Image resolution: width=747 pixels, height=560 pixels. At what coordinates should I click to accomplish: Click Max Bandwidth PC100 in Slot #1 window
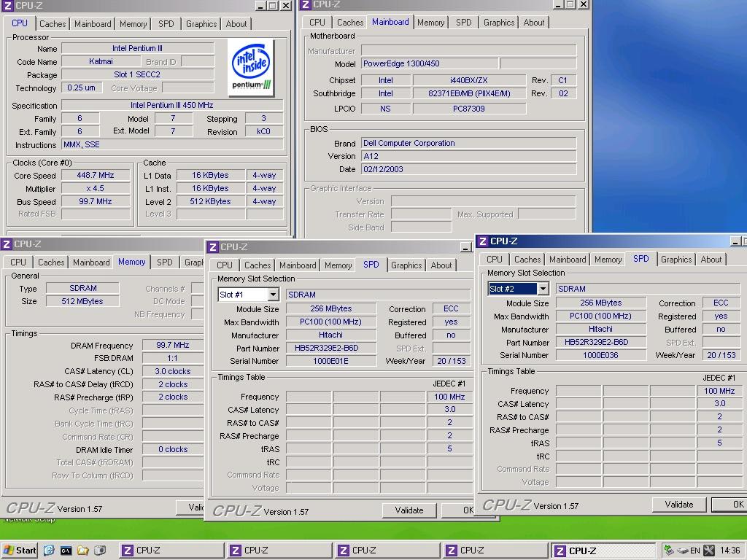click(330, 322)
